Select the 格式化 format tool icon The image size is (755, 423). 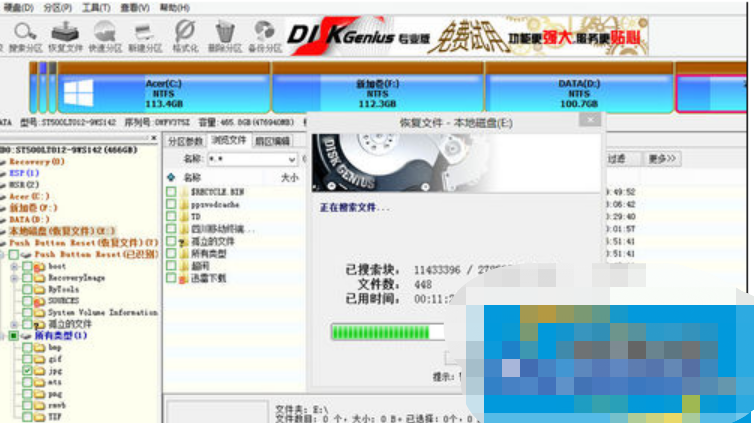pyautogui.click(x=185, y=36)
